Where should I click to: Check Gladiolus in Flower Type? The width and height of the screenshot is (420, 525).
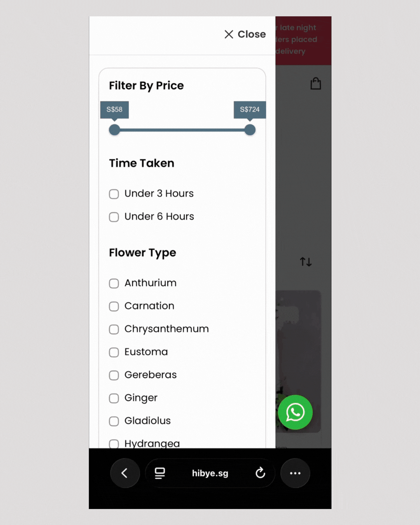coord(114,421)
